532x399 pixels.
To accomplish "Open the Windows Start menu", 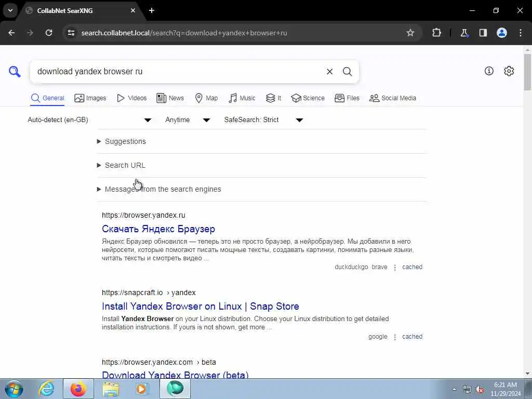I will [x=14, y=389].
